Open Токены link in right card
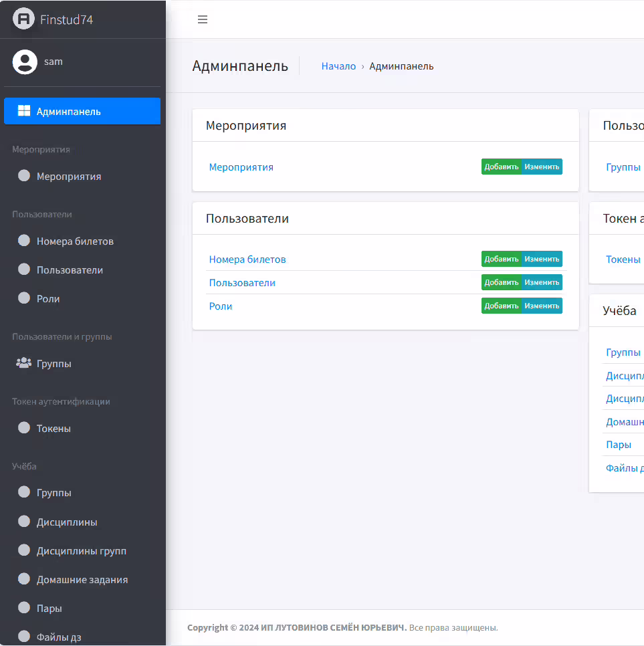Image resolution: width=644 pixels, height=646 pixels. (623, 259)
